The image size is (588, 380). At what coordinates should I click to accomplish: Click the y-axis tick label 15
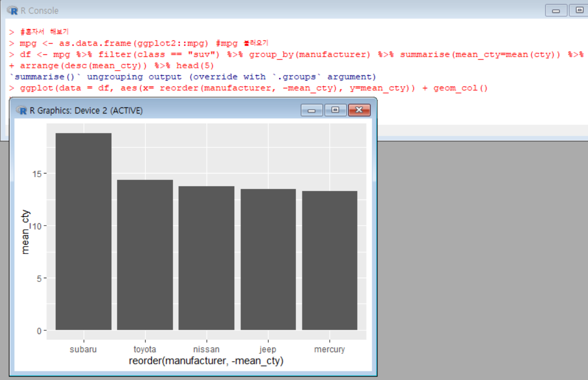[x=36, y=173]
